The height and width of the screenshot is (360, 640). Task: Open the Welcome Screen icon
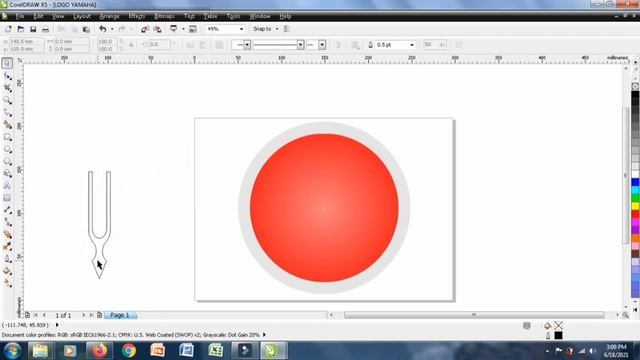tap(193, 29)
